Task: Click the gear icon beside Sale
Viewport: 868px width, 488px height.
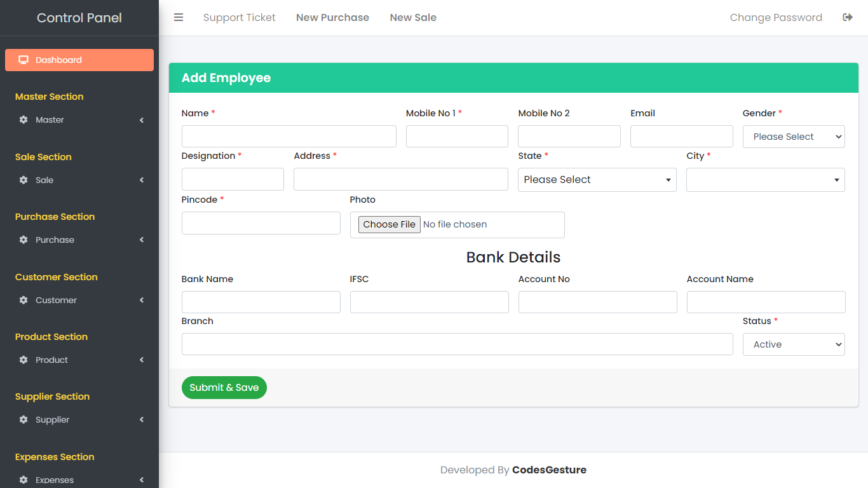Action: [x=24, y=180]
